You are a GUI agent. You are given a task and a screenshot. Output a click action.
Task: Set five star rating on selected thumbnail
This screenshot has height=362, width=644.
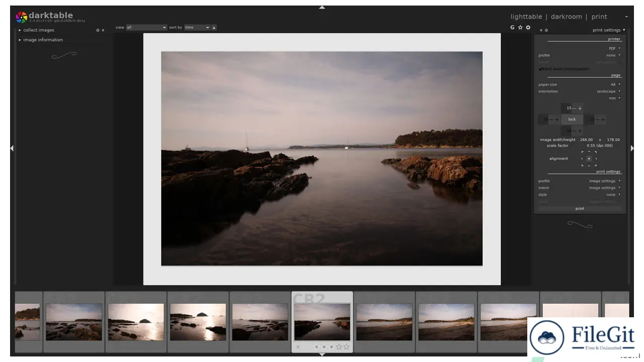click(346, 347)
